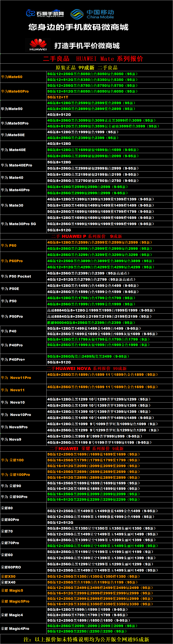Select the 荣耀X50 5G版12+256G 1350 price row
173x644 pixels.
(x=110, y=576)
